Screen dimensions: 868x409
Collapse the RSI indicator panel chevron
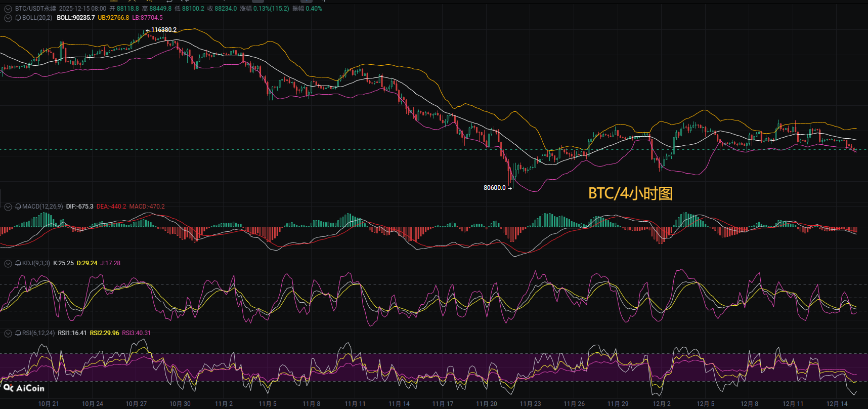[8, 333]
